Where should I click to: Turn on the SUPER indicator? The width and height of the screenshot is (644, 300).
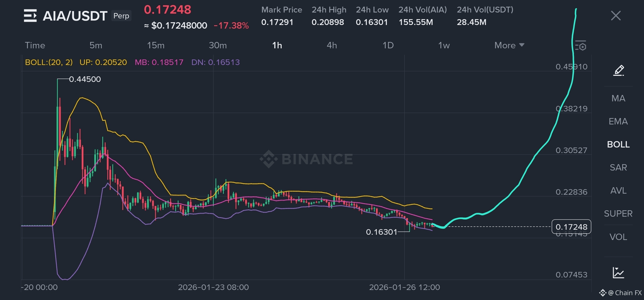coord(618,214)
